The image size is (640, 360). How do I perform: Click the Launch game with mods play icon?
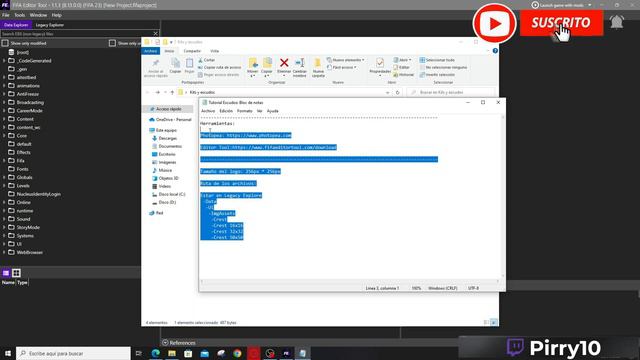[x=535, y=5]
